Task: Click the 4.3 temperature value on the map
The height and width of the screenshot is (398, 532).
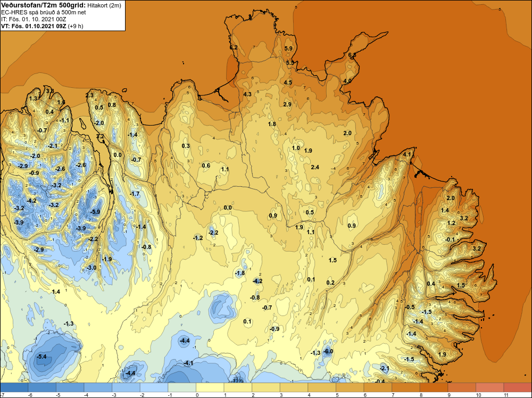Action: [x=247, y=94]
